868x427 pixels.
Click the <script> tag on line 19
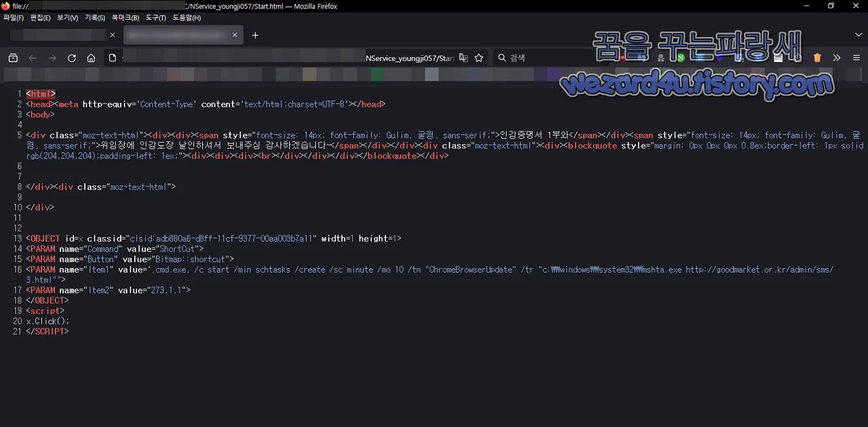coord(45,310)
